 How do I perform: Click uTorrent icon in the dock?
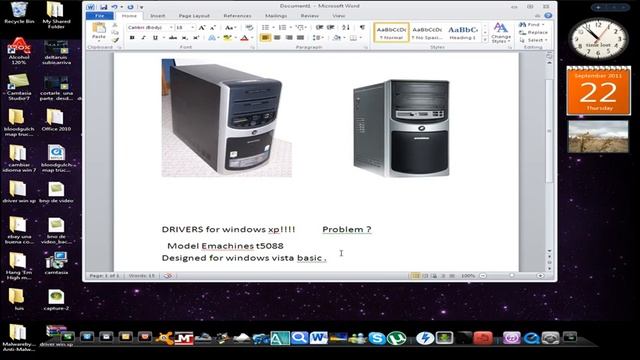396,338
